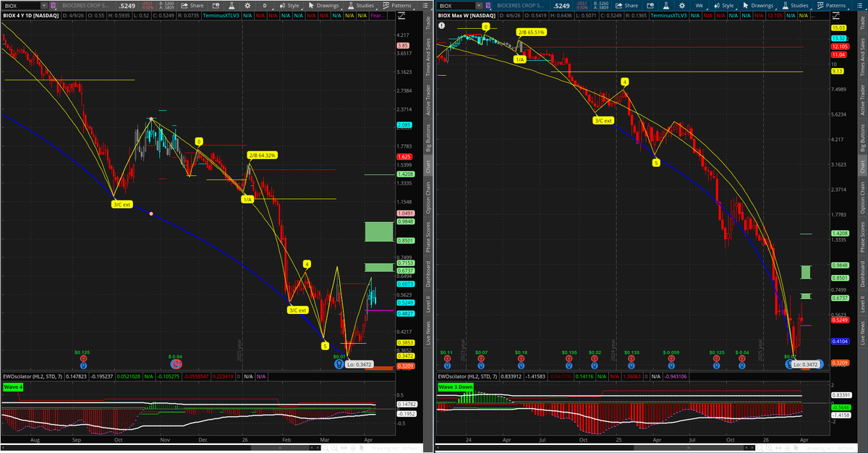Open Share menu on the daily chart

click(192, 6)
